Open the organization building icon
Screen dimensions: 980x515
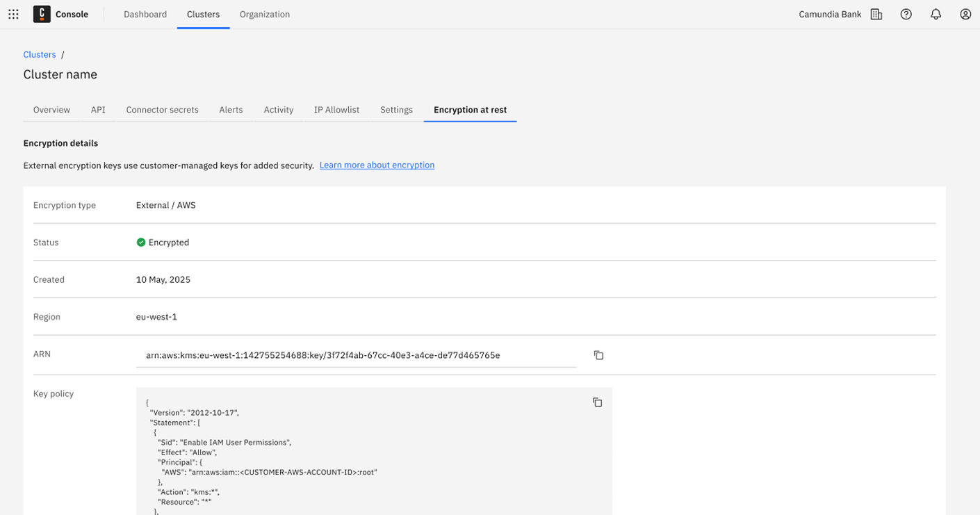coord(876,14)
